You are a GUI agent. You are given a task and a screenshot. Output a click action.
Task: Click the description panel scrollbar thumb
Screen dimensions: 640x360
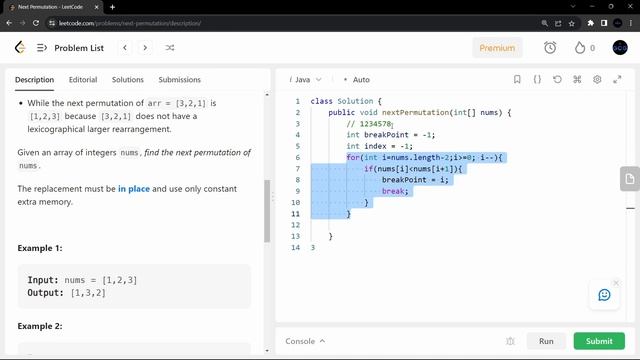click(x=267, y=211)
